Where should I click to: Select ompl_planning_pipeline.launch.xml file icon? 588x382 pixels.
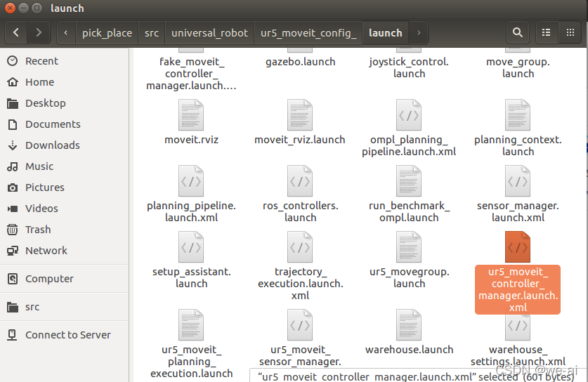click(x=409, y=114)
